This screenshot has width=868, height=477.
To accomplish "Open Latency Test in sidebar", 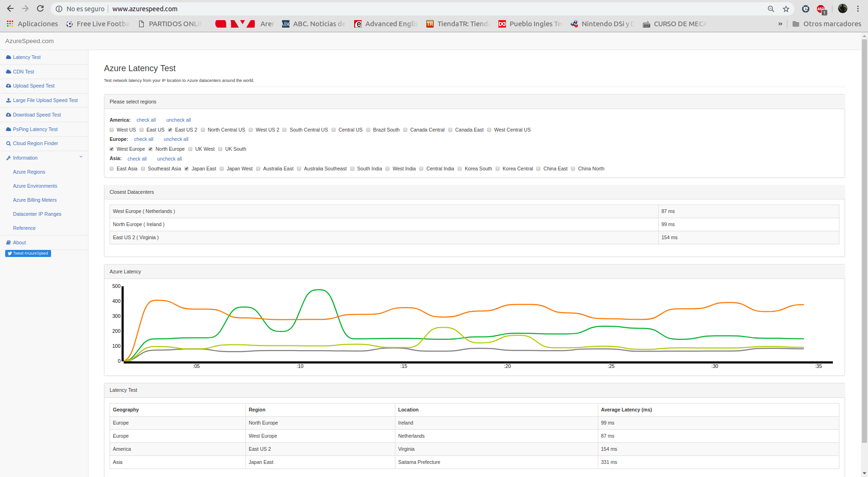I will pos(27,57).
